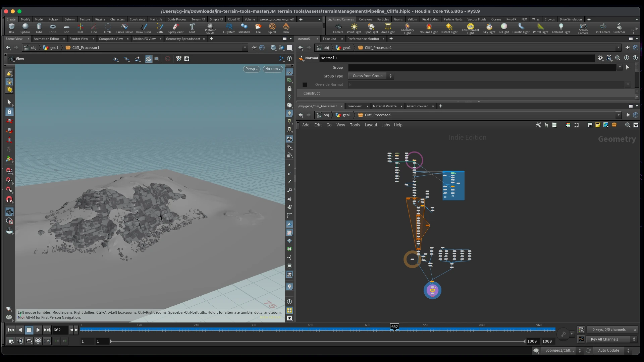Add a Camera from the shelf
The height and width of the screenshot is (362, 644).
(338, 28)
